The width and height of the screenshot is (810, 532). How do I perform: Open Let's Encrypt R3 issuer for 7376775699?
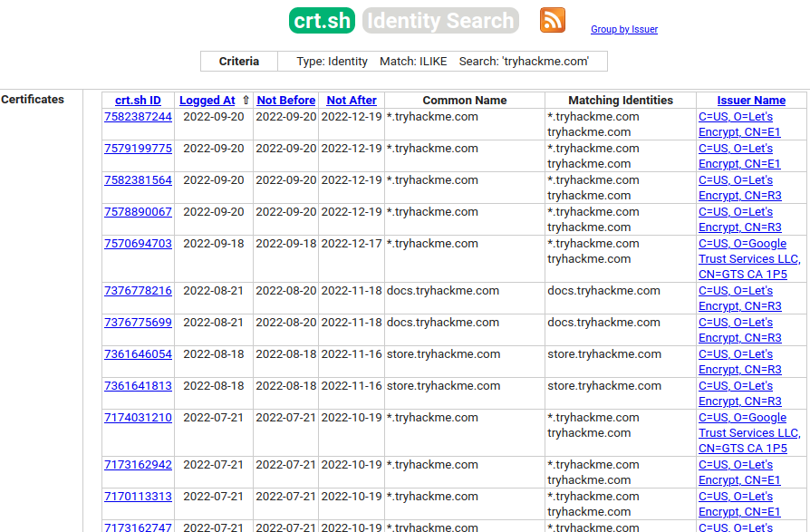click(739, 330)
